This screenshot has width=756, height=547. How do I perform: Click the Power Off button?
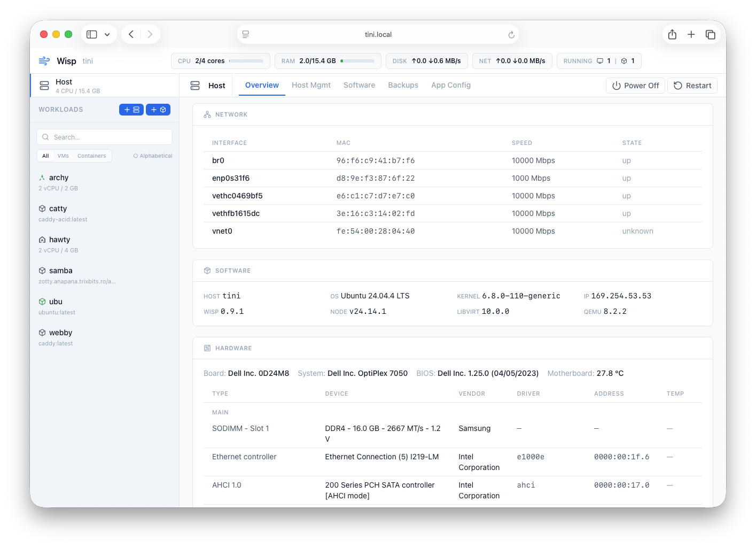click(x=635, y=86)
